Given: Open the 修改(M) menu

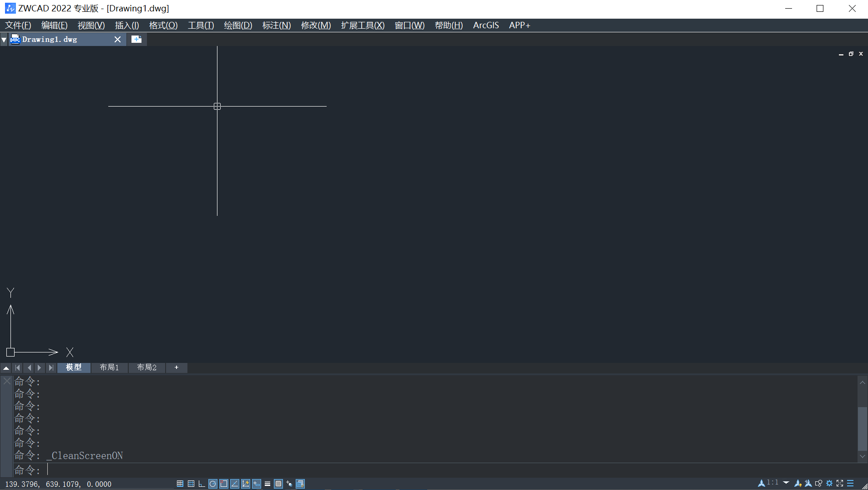Looking at the screenshot, I should [x=316, y=26].
